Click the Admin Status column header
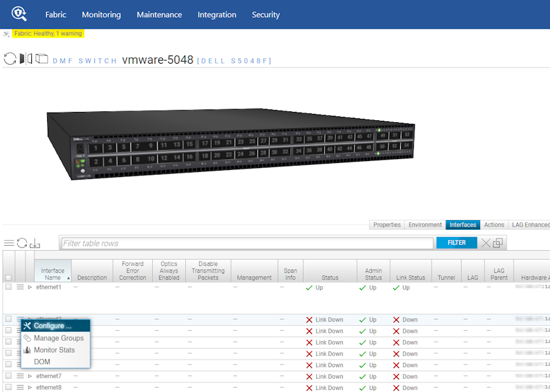The width and height of the screenshot is (550, 392). [x=373, y=270]
